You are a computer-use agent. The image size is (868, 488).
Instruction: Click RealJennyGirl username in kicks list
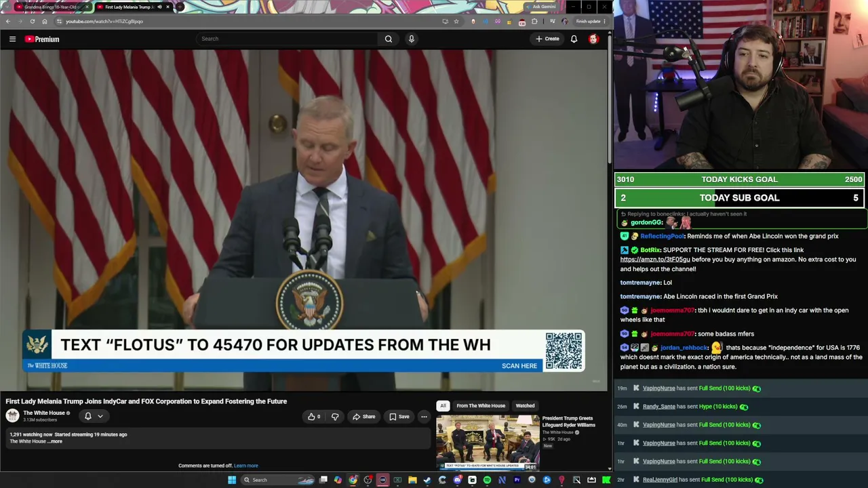[660, 480]
